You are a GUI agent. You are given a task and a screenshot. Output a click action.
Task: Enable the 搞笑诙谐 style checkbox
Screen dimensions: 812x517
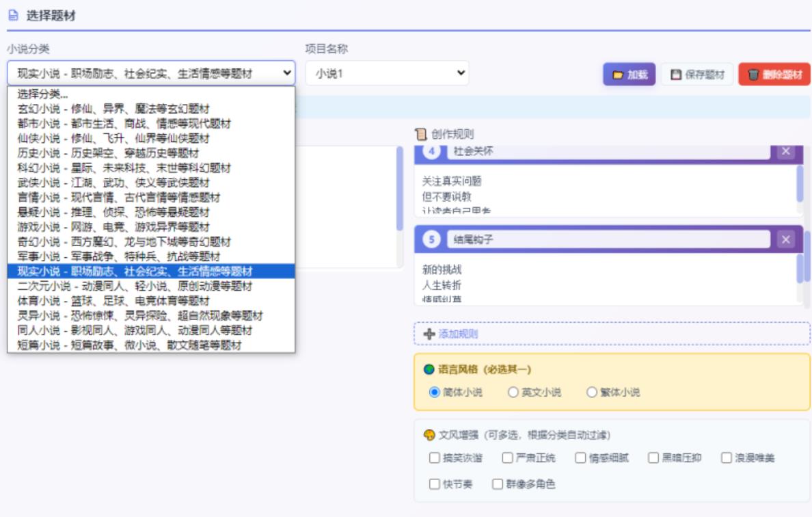(x=434, y=458)
